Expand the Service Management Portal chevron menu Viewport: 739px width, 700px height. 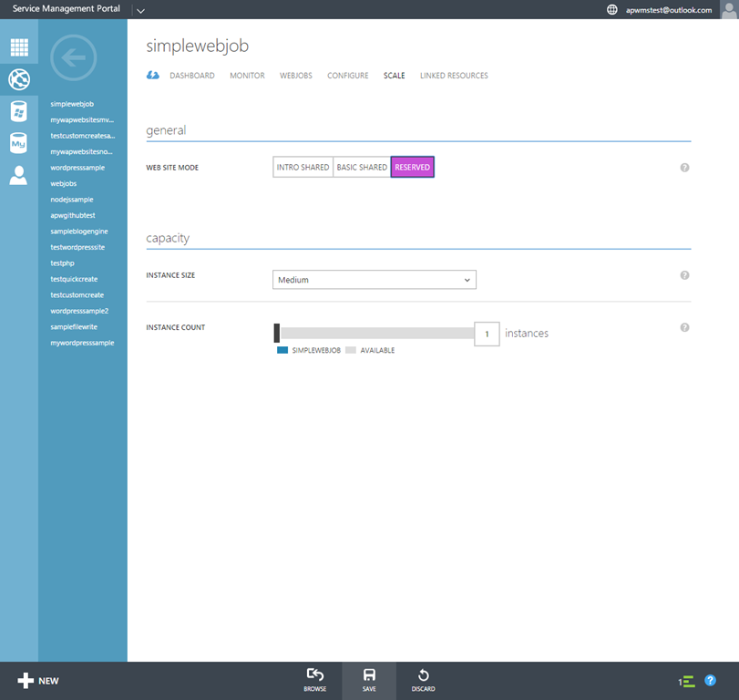(140, 10)
